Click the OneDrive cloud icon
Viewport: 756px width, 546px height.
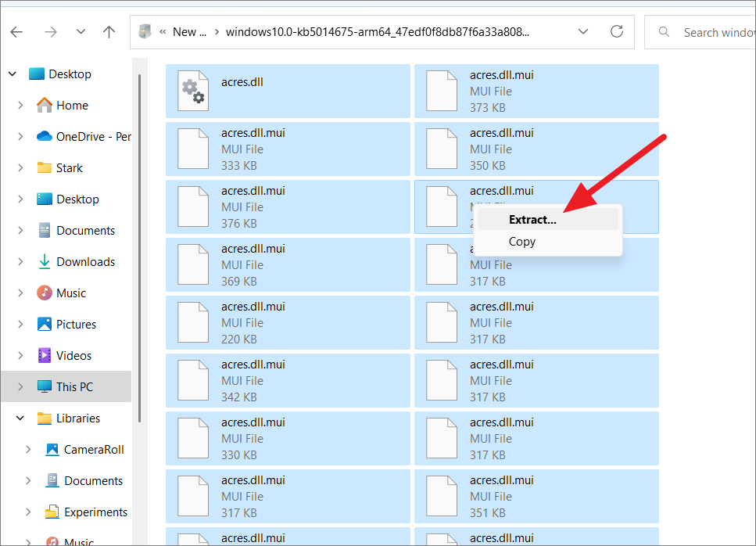45,136
